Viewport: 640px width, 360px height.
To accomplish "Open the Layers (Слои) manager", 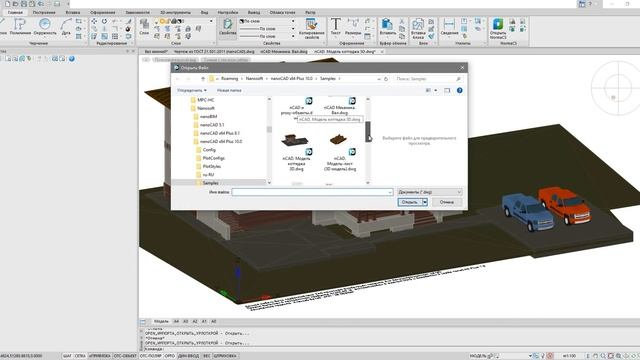I will [x=144, y=27].
